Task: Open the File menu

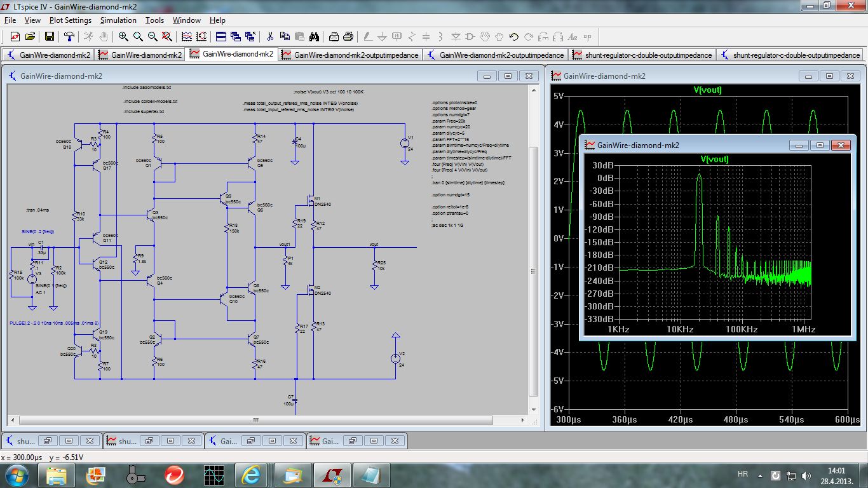Action: click(10, 20)
